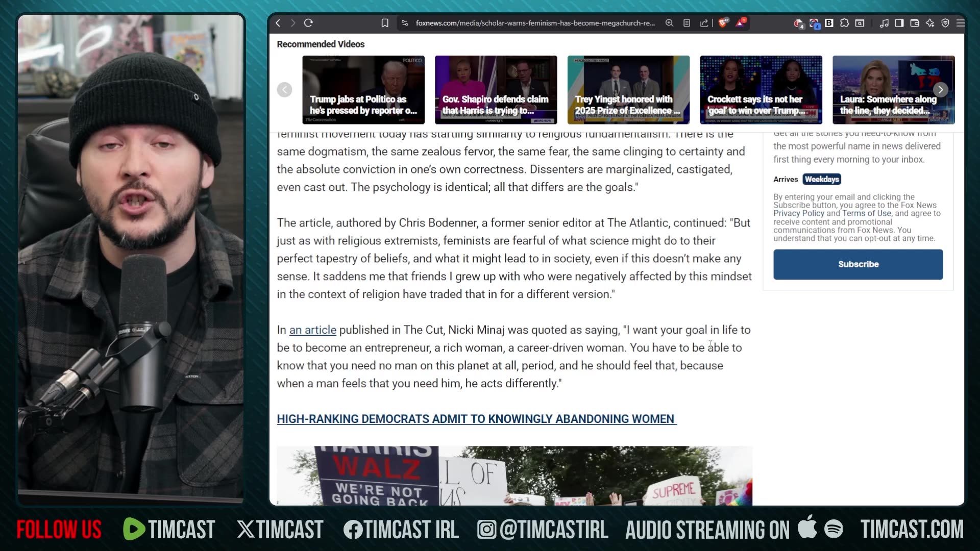Image resolution: width=980 pixels, height=551 pixels.
Task: Click the Brave Rewards triangle icon
Action: 740,23
